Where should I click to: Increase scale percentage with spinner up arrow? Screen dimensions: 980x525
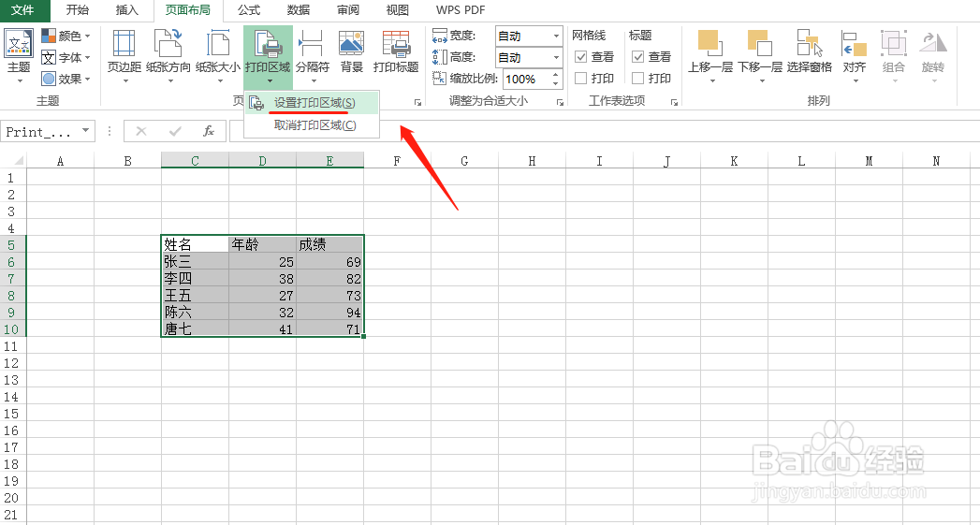pyautogui.click(x=556, y=74)
